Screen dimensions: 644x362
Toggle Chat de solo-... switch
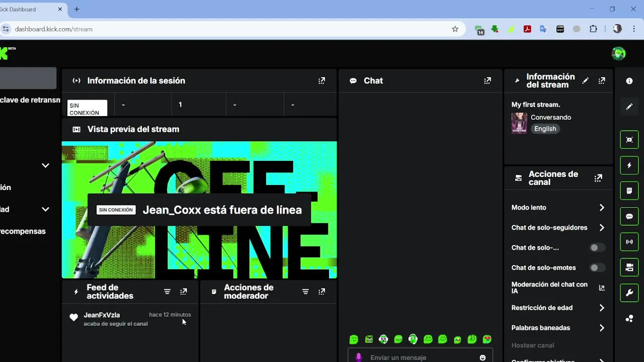click(597, 247)
